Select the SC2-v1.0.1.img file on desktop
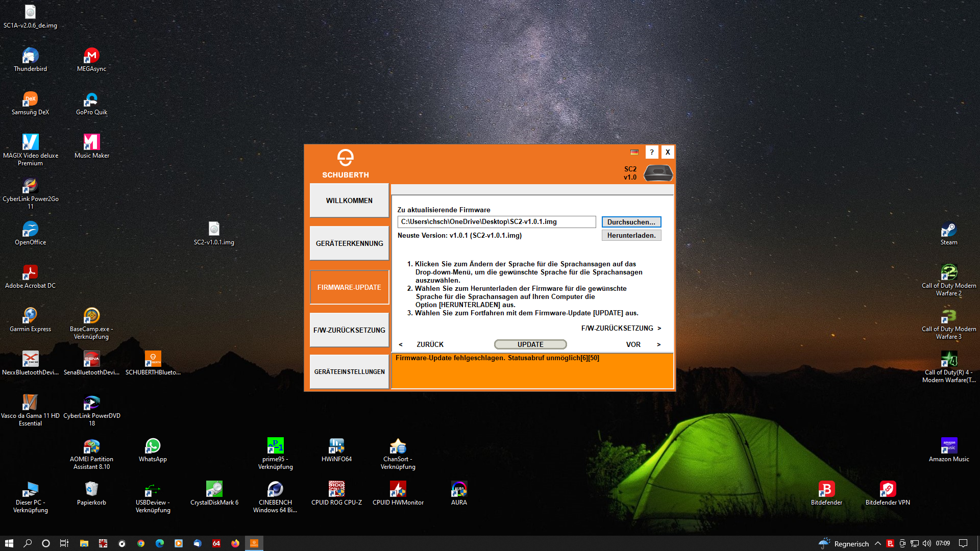The height and width of the screenshot is (551, 980). (214, 233)
